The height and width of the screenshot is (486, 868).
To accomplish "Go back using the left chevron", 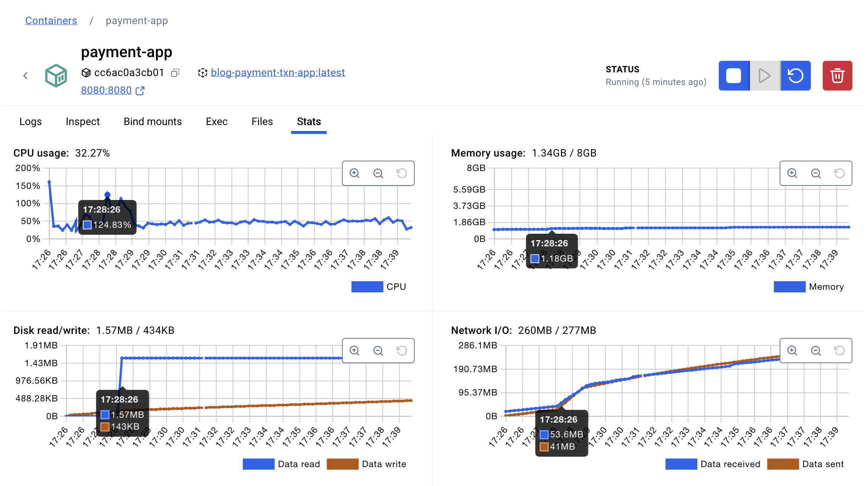I will pos(25,76).
